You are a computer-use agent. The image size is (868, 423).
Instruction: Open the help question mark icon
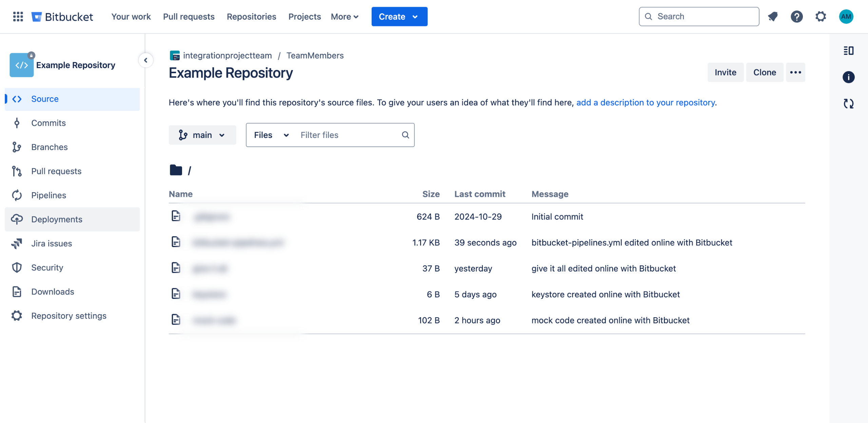pos(796,16)
